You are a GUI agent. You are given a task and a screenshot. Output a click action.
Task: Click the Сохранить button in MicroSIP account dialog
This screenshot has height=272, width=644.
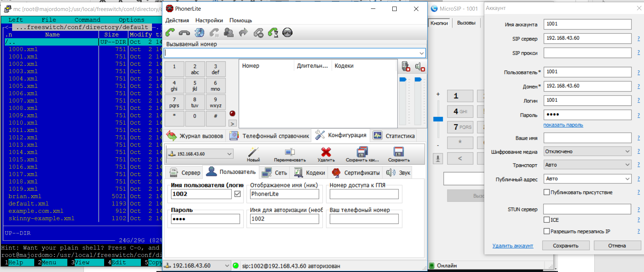click(x=566, y=246)
